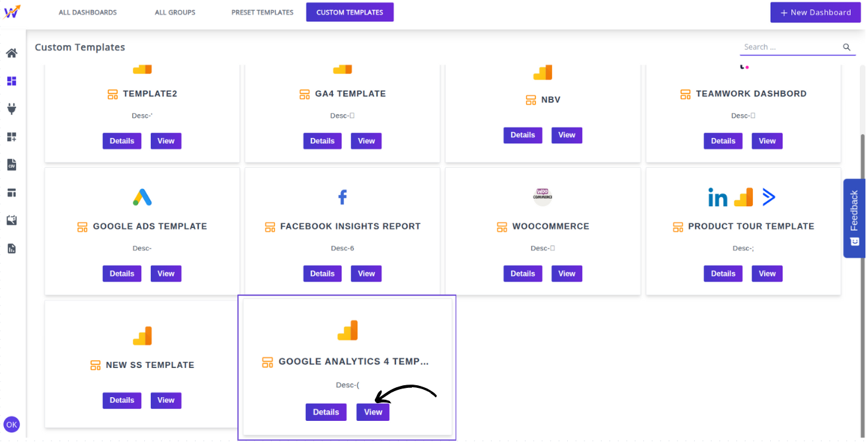Click the app logo at top left

pos(11,12)
